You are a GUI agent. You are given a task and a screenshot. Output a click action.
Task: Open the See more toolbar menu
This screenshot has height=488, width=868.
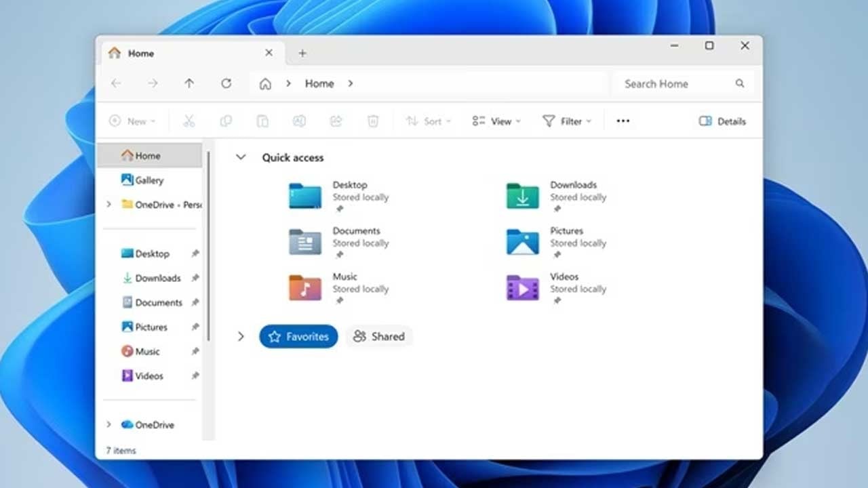[x=623, y=120]
